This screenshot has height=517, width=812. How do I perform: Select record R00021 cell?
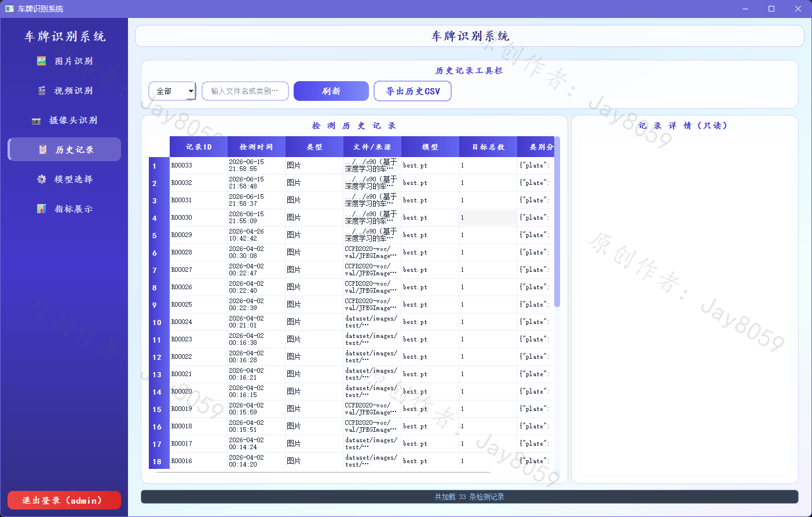[x=199, y=374]
